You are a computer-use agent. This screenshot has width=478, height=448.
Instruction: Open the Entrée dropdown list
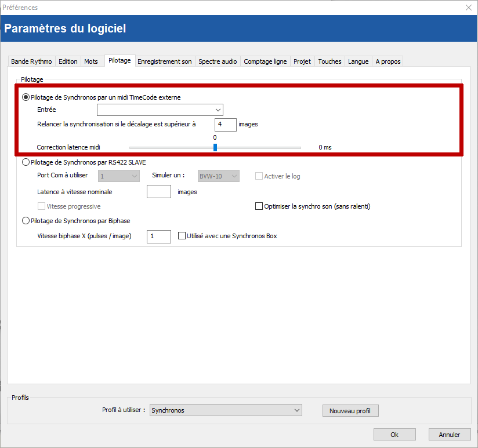[x=160, y=110]
